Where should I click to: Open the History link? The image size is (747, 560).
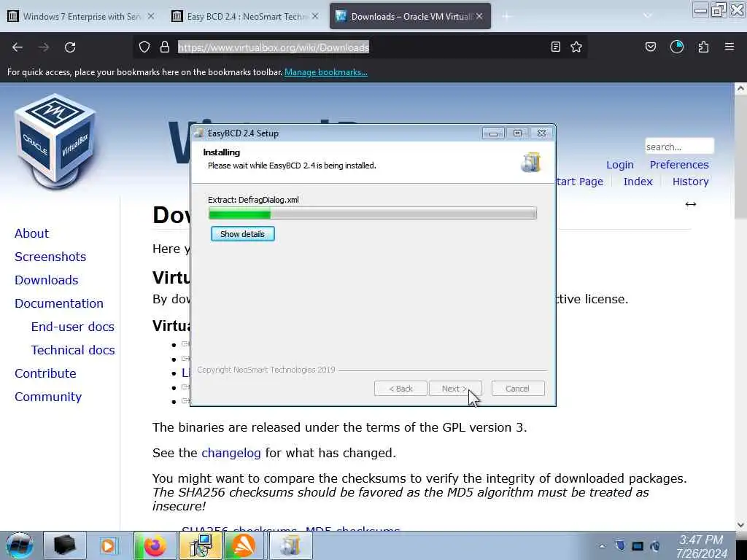[690, 182]
